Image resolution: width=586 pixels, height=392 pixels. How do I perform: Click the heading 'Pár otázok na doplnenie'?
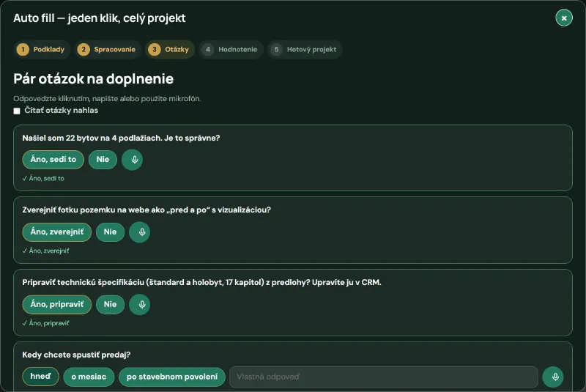tap(94, 79)
